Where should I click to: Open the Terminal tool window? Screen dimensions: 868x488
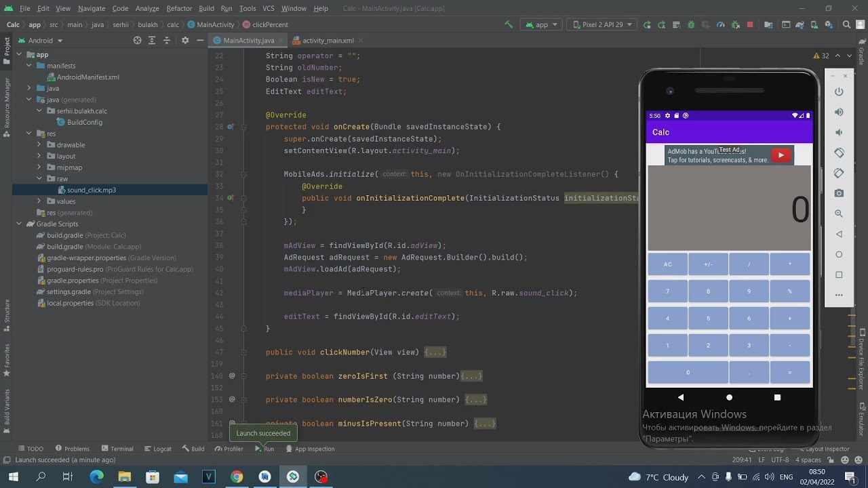tap(117, 449)
